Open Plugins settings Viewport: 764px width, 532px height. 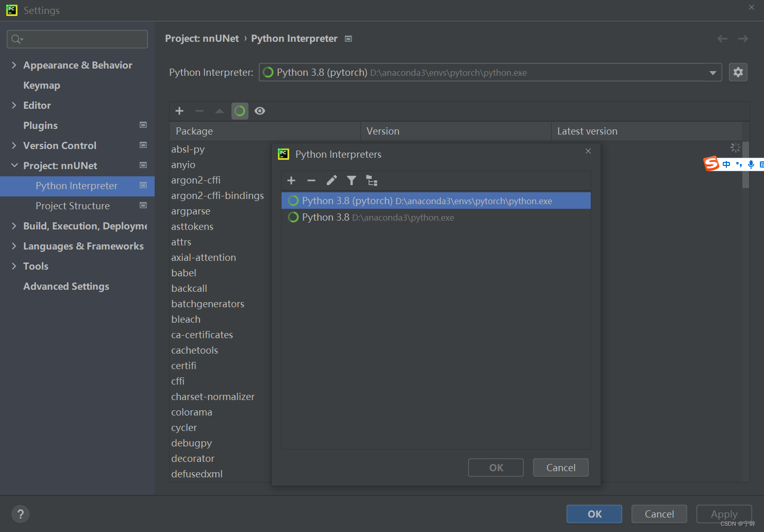coord(40,125)
